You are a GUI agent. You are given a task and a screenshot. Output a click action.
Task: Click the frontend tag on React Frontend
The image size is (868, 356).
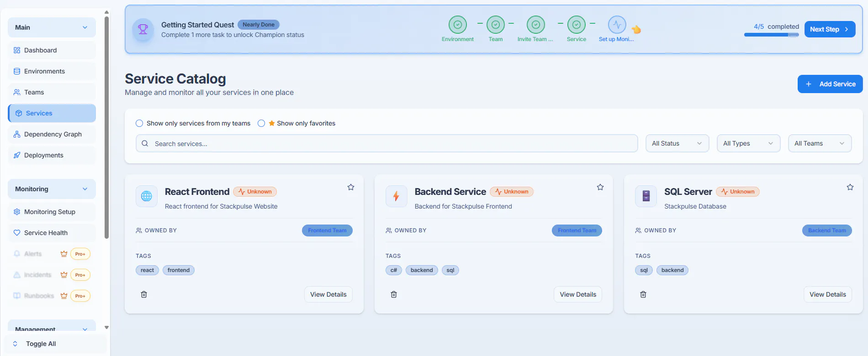click(x=179, y=270)
